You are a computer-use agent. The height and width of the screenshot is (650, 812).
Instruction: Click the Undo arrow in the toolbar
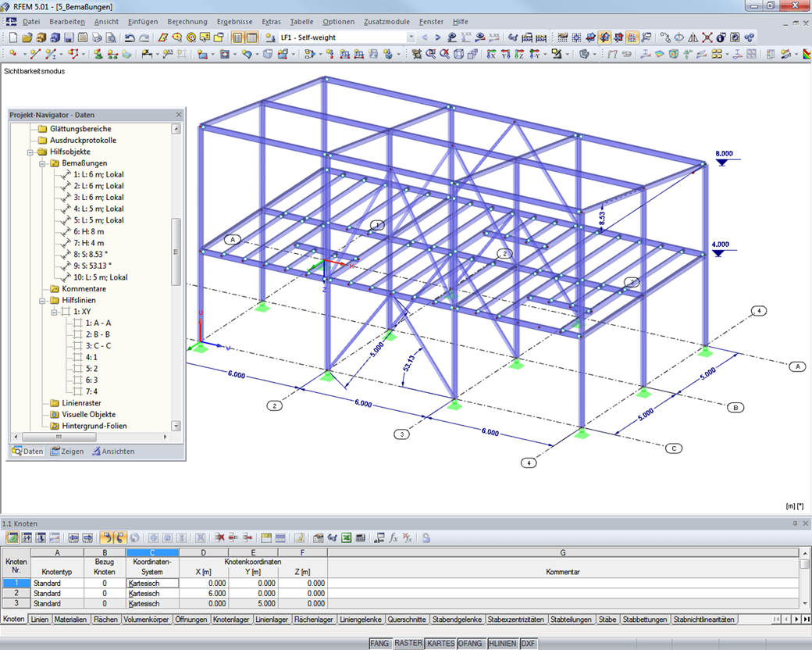click(x=130, y=37)
